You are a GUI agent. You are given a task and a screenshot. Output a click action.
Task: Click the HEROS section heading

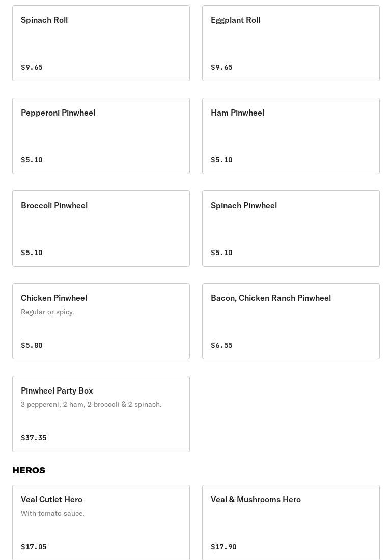point(29,470)
